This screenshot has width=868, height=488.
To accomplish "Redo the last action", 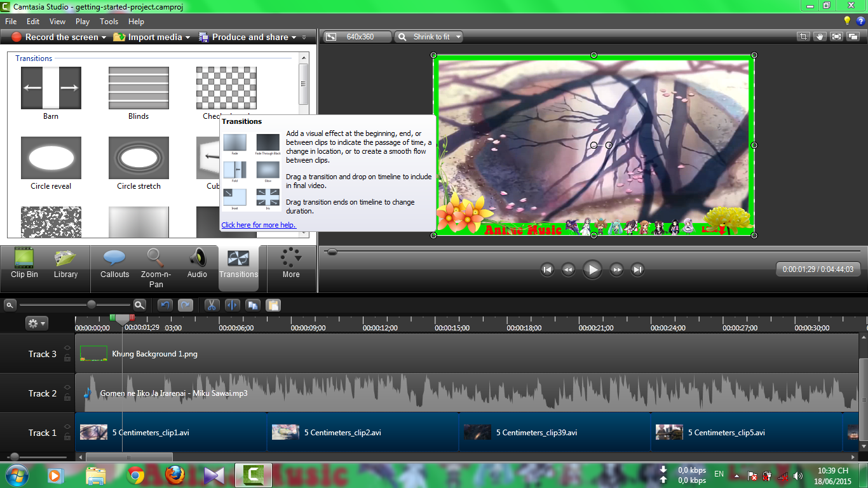I will pyautogui.click(x=186, y=305).
